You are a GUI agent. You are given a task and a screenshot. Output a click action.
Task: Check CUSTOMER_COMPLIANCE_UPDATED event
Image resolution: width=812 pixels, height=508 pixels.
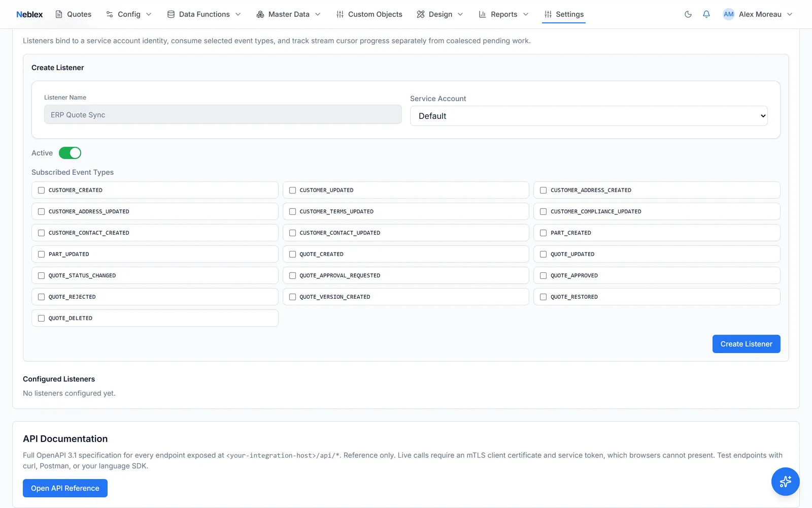(544, 211)
